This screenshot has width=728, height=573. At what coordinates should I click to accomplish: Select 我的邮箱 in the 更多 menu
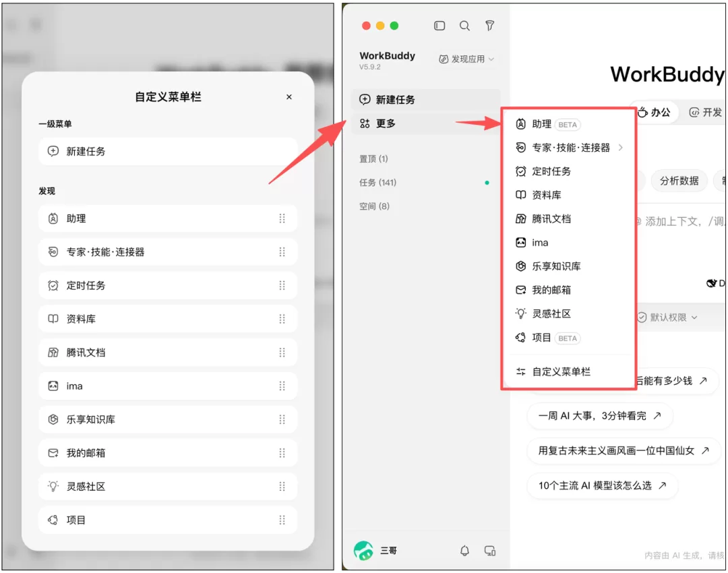pos(569,290)
